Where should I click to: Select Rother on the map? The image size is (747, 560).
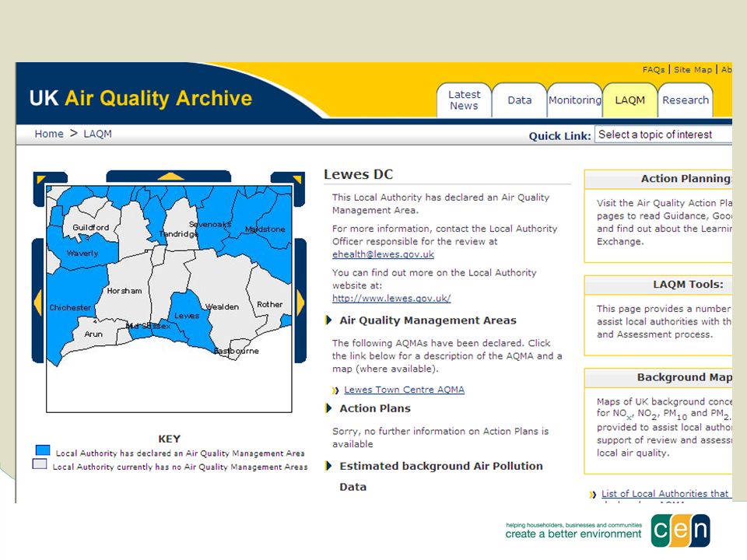click(x=270, y=304)
